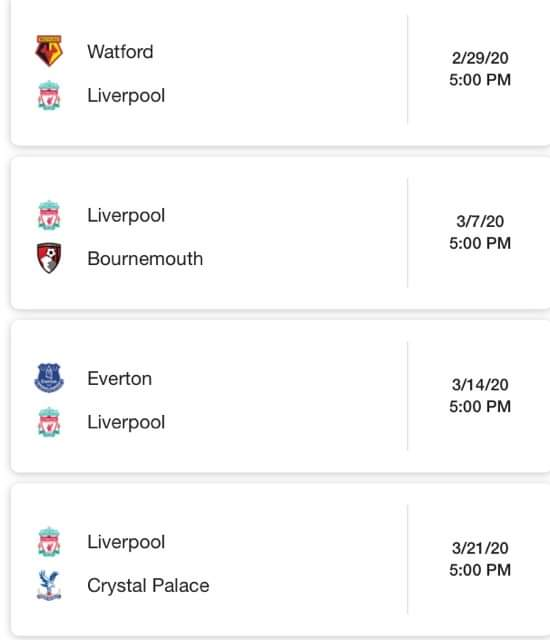Click Liverpool crest in Watford fixture
Viewport: 550px width, 640px height.
(x=49, y=95)
